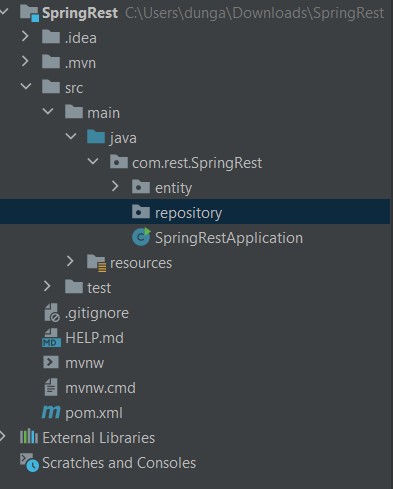Viewport: 393px width, 489px height.
Task: Select the SpringRest project name
Action: tap(80, 13)
